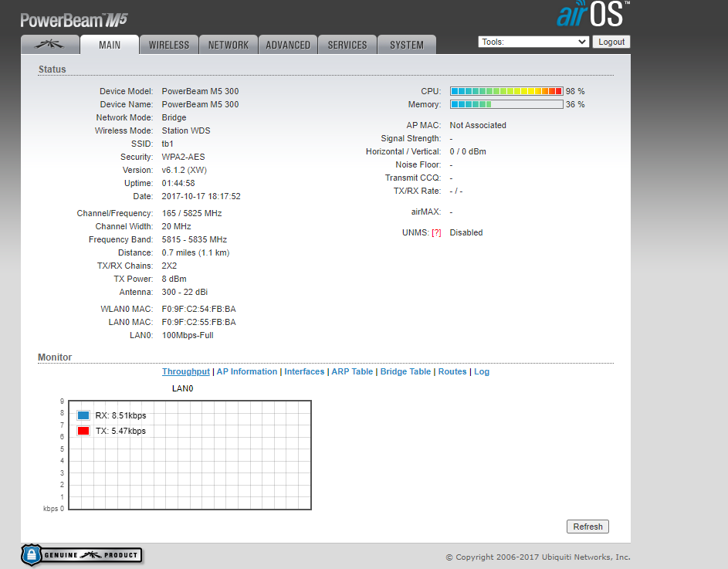Image resolution: width=728 pixels, height=569 pixels.
Task: Click the red TX legend swatch
Action: (83, 431)
